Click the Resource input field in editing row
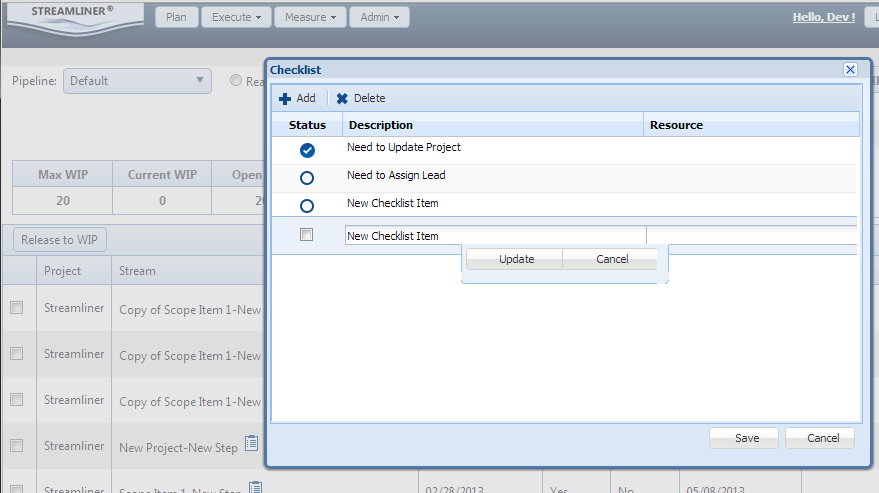The width and height of the screenshot is (879, 493). coord(752,236)
